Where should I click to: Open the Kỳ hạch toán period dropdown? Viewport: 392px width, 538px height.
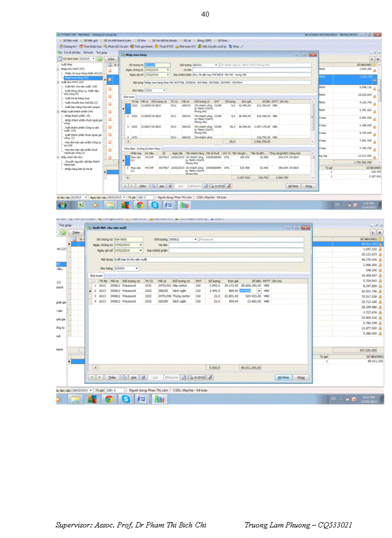(x=94, y=59)
